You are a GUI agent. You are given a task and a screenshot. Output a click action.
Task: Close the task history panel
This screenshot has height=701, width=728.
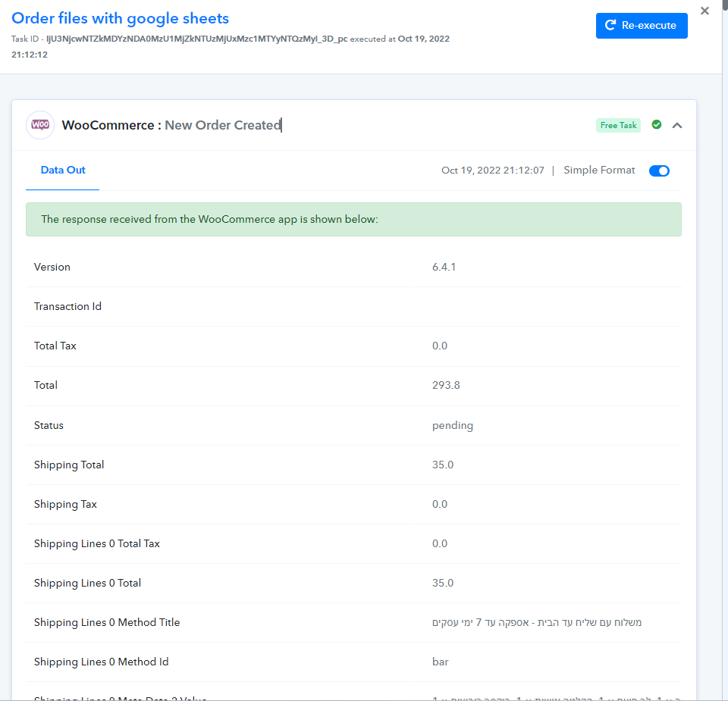pyautogui.click(x=704, y=11)
